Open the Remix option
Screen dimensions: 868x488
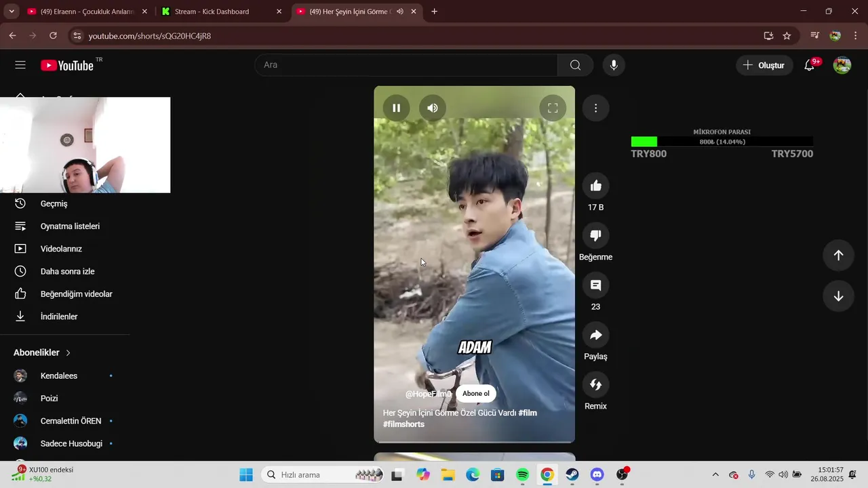coord(595,384)
